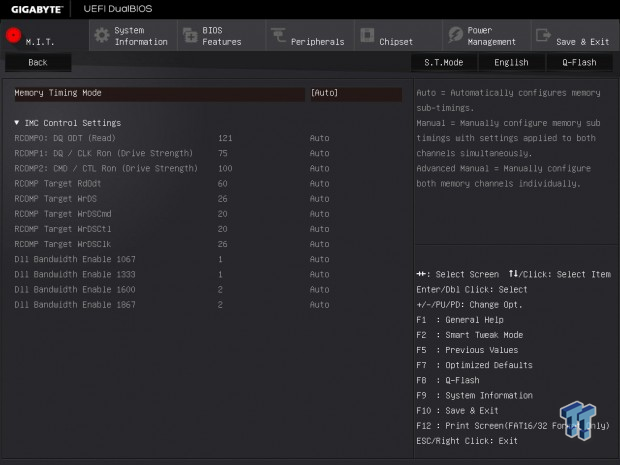Click Auto value for Dll Bandwidth 1067
Viewport: 620px width, 465px height.
click(319, 259)
